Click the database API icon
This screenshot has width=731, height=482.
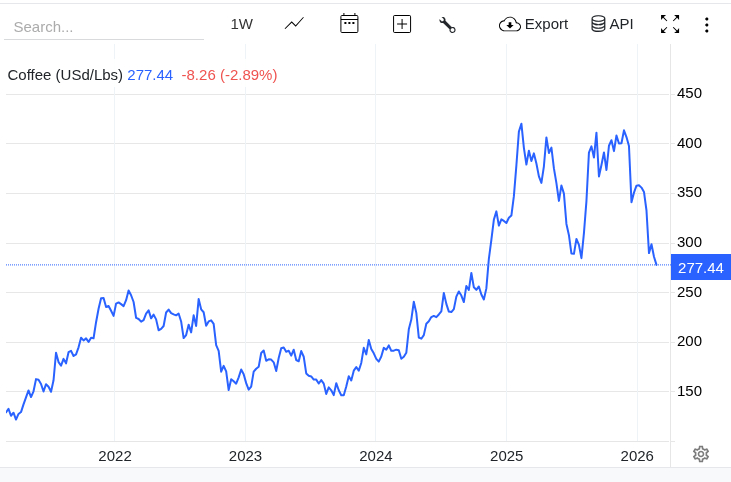(x=598, y=24)
